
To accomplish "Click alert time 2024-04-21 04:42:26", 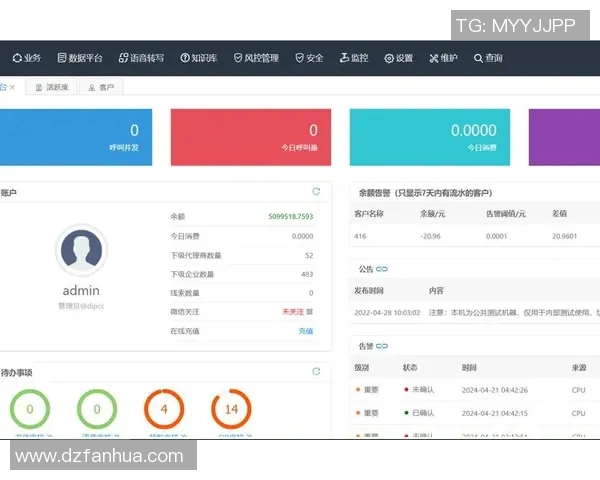I will 495,390.
